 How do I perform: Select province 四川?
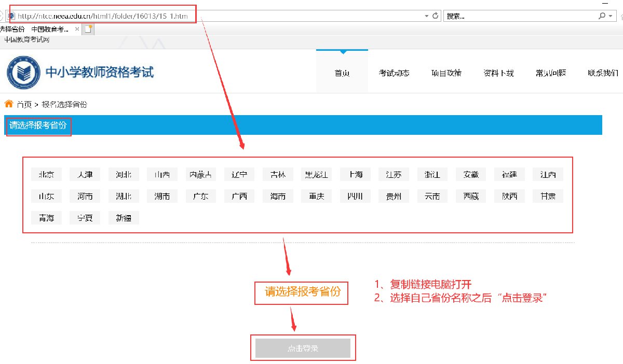point(356,196)
